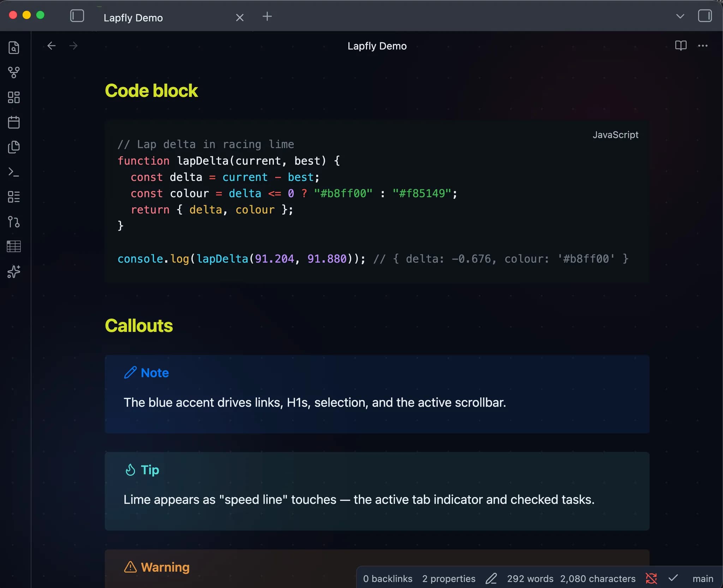
Task: Click the 'return { delta, colour }' line
Action: click(x=212, y=210)
